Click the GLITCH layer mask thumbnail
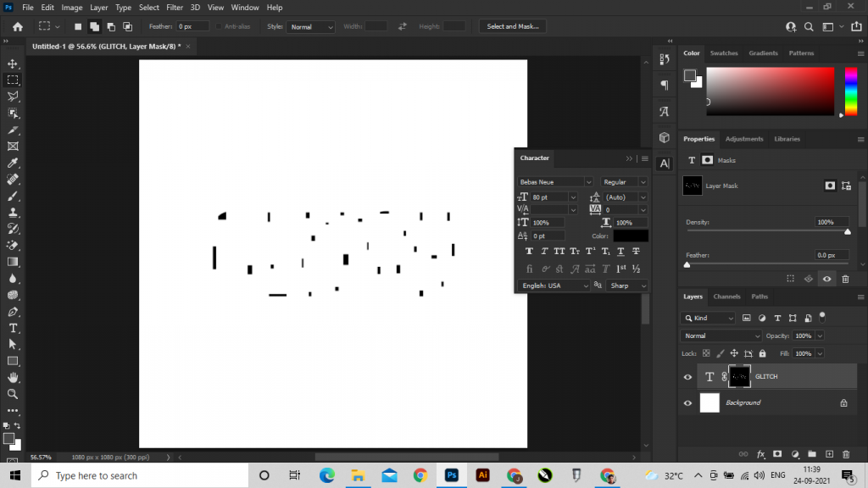The height and width of the screenshot is (488, 868). (739, 376)
